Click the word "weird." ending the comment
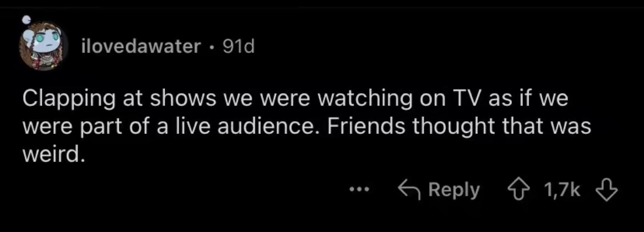The height and width of the screenshot is (232, 644). [53, 154]
